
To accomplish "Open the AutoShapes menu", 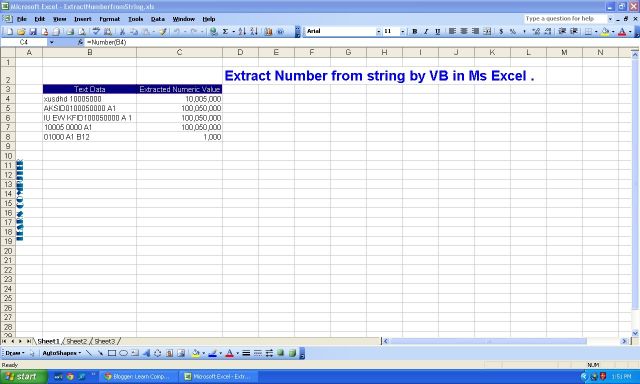I will [62, 353].
